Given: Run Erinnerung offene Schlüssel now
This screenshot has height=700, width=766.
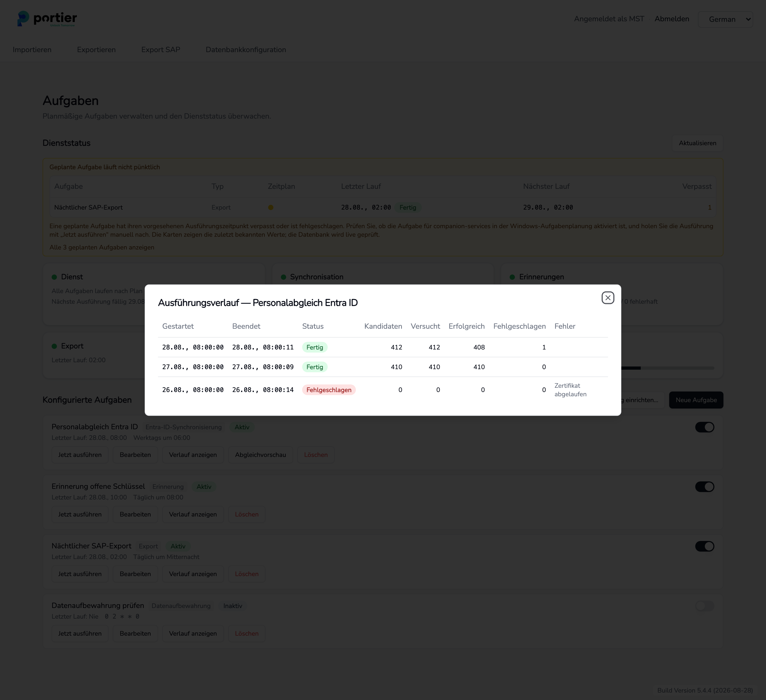Looking at the screenshot, I should pos(80,515).
